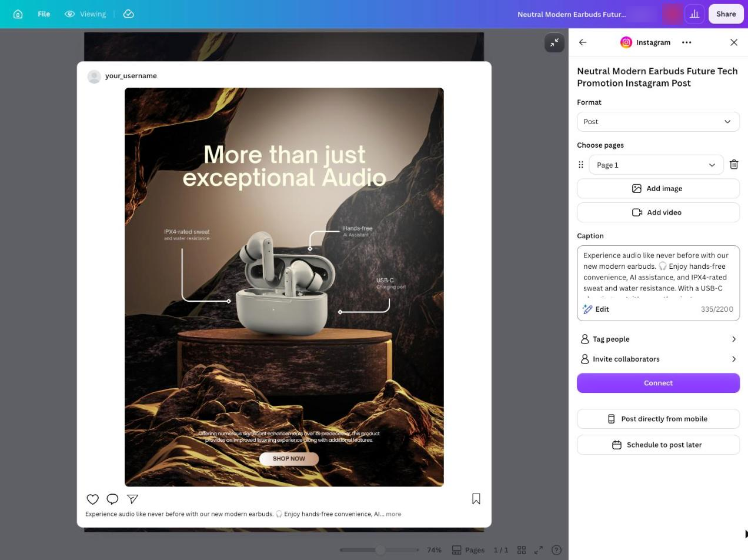Click the send paper-plane icon
Screen dimensions: 748x560
click(132, 499)
